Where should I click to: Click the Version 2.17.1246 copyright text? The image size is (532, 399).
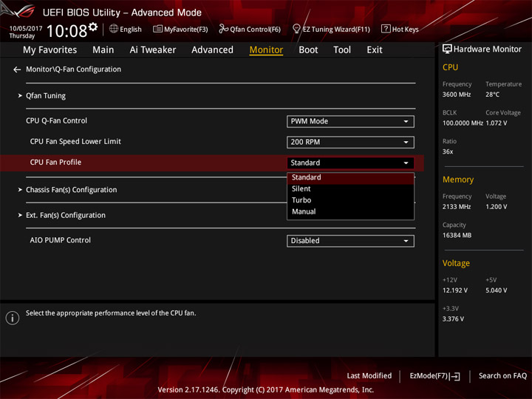(266, 390)
